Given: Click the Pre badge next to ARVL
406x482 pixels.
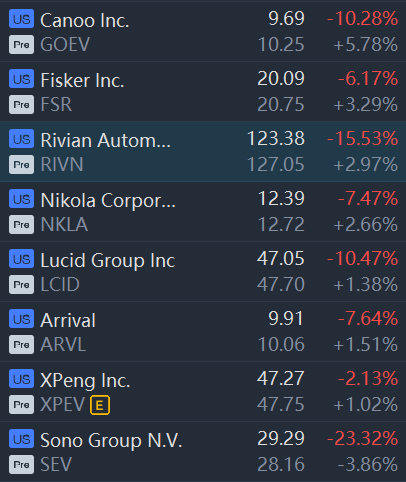Looking at the screenshot, I should [x=21, y=345].
